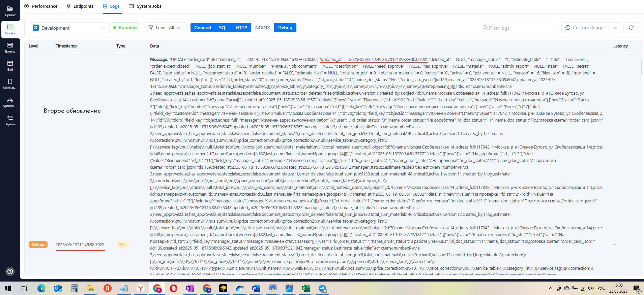
Task: Open the Custom Range time dropdown
Action: tap(592, 28)
